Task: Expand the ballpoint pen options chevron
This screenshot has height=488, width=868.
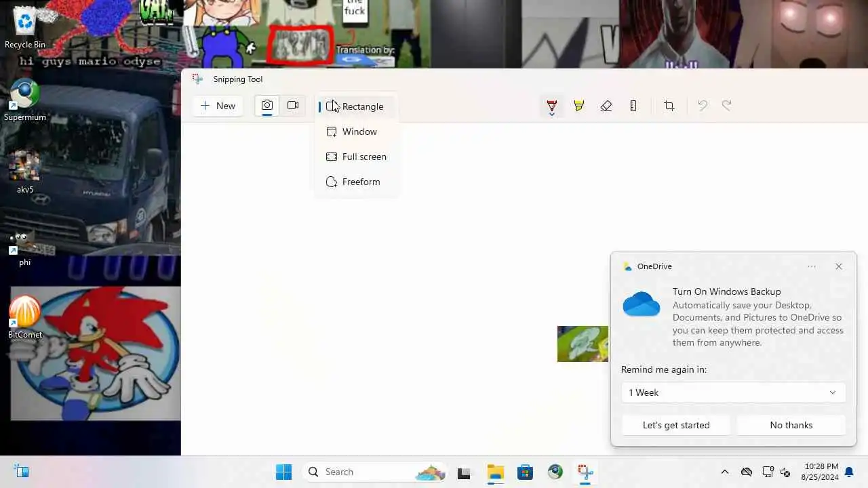Action: pyautogui.click(x=552, y=115)
